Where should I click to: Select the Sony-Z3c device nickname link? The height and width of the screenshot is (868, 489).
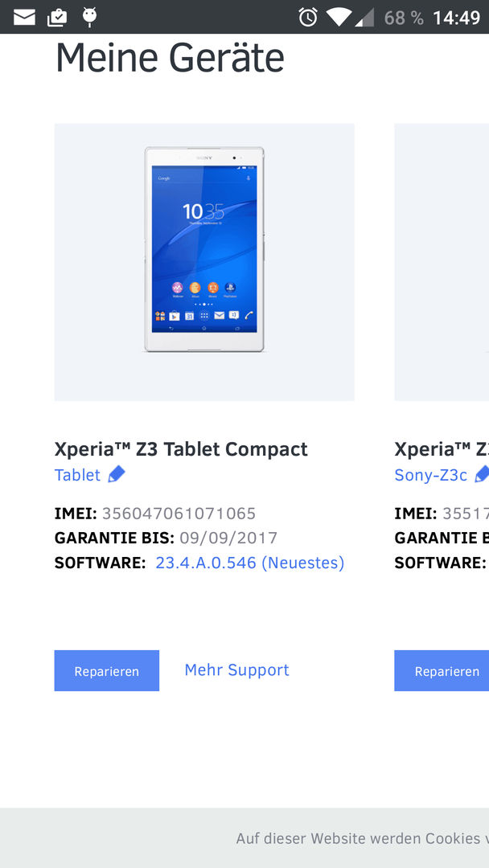click(x=431, y=475)
